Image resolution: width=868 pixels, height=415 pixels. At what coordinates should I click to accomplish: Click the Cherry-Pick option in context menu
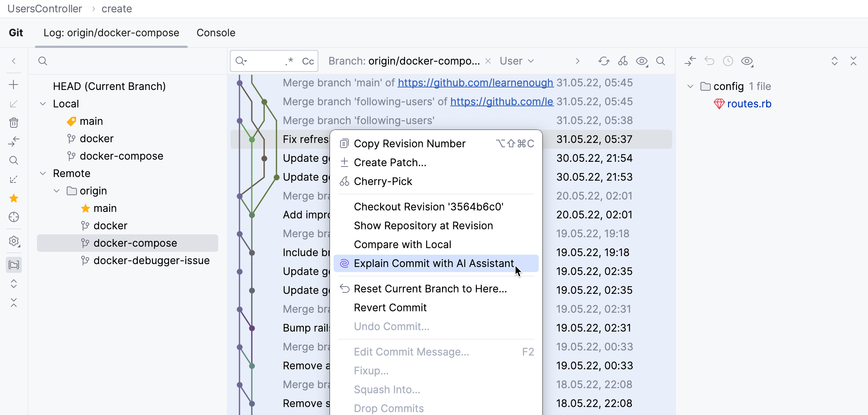pos(384,181)
